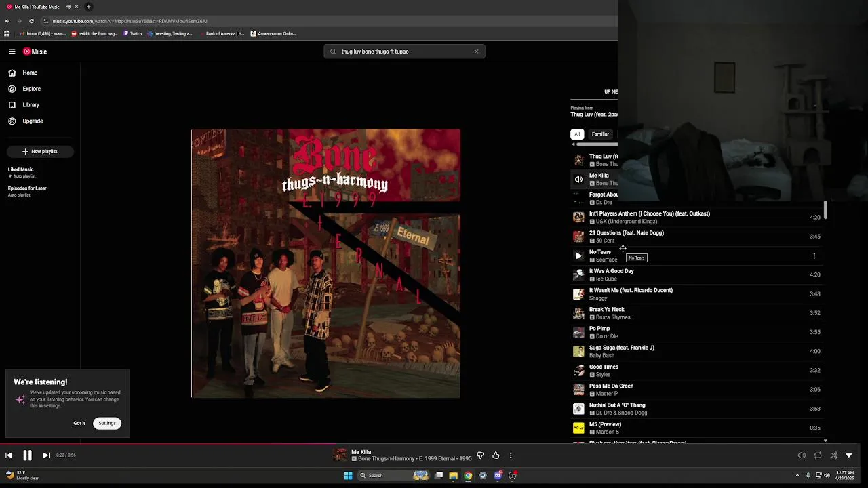Choose Break Ya Neck in queue

[x=698, y=313]
